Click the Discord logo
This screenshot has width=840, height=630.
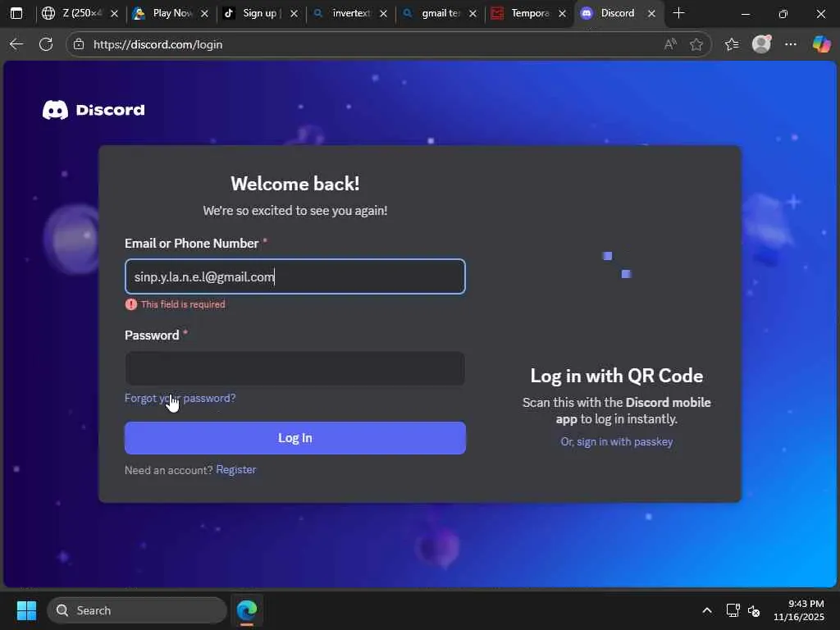[94, 110]
